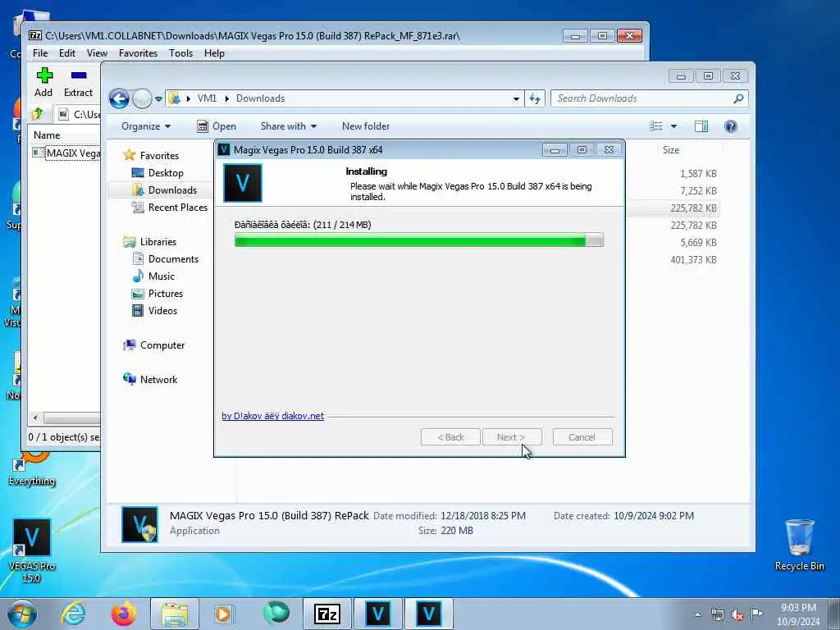Select Libraries in the navigation pane
840x630 pixels.
(x=158, y=242)
